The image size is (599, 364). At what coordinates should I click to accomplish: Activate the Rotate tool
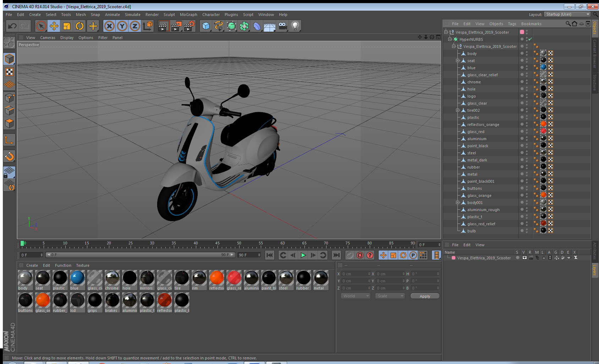(79, 26)
